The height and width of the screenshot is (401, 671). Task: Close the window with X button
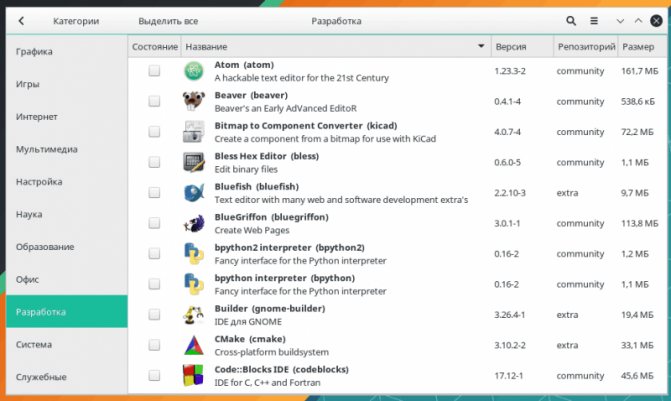[656, 21]
